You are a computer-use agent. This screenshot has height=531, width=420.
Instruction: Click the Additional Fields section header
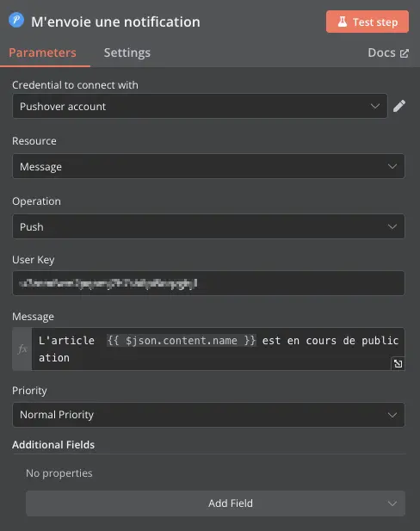click(53, 445)
